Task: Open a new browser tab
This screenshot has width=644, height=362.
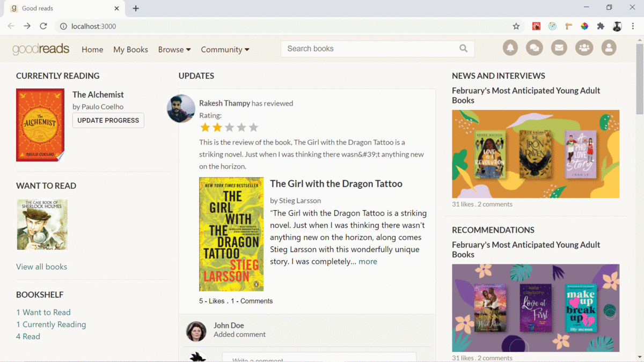Action: 136,9
